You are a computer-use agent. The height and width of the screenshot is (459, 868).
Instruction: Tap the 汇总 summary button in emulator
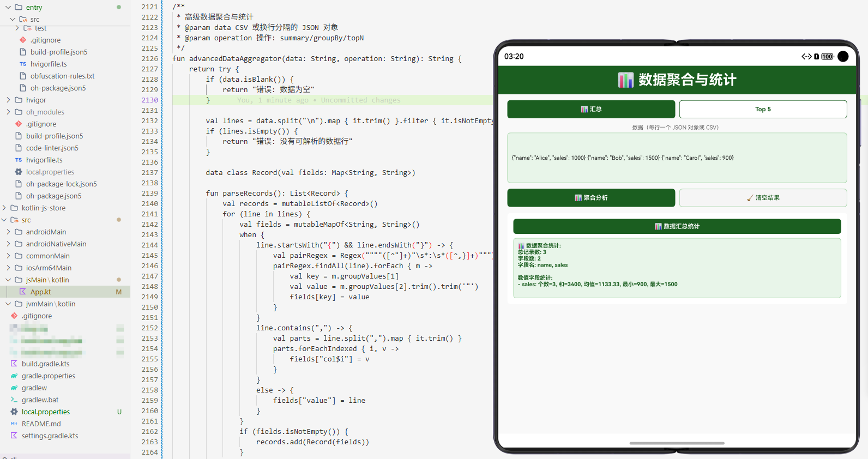[591, 109]
